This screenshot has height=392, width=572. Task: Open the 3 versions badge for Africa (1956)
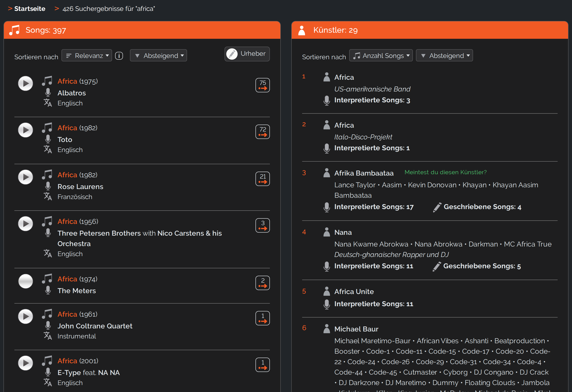[x=263, y=225]
